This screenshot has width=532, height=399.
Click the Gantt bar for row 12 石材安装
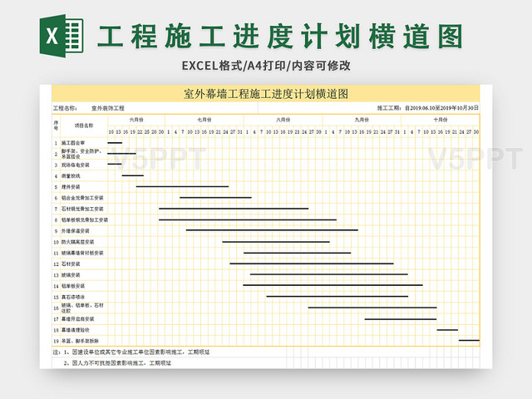(x=312, y=264)
